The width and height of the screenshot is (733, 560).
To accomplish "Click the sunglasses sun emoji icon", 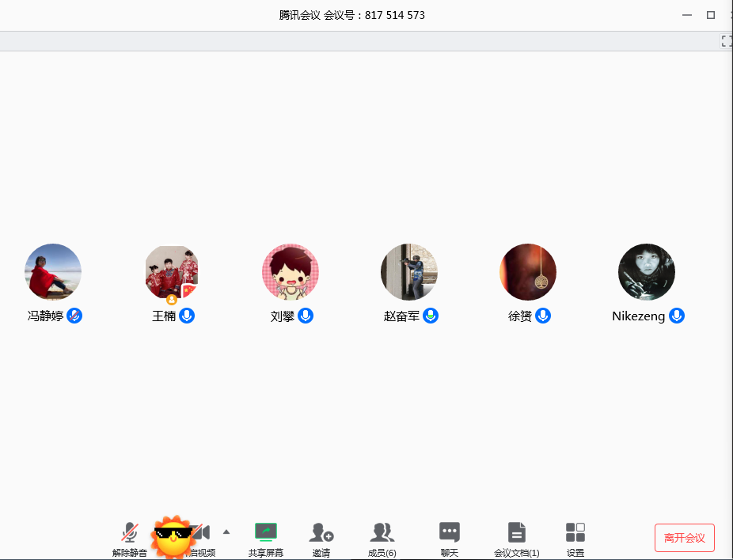I will [172, 537].
